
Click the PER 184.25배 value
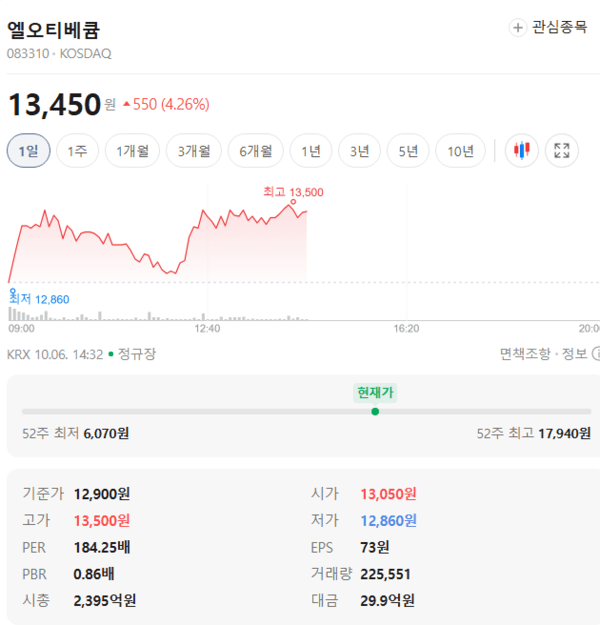pos(102,547)
